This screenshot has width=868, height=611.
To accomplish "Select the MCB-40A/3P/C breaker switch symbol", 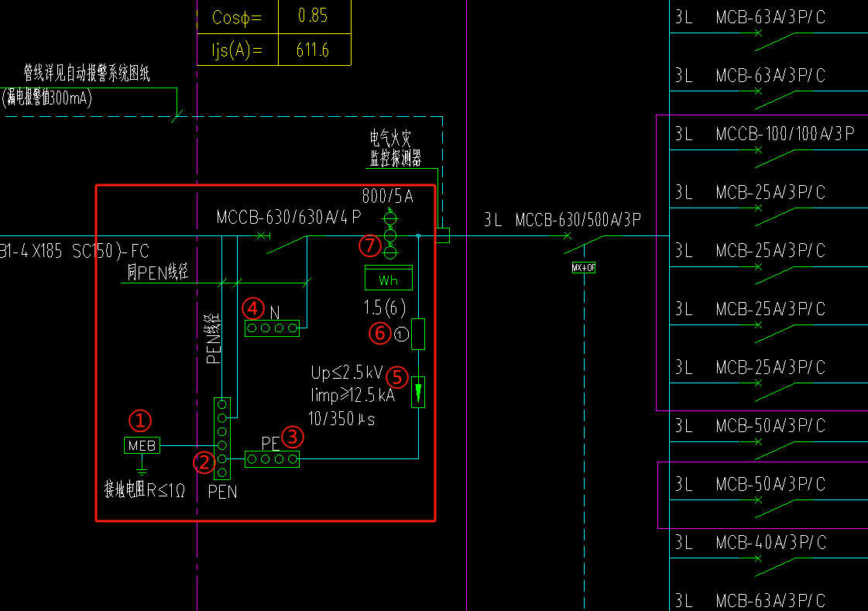I will [775, 567].
